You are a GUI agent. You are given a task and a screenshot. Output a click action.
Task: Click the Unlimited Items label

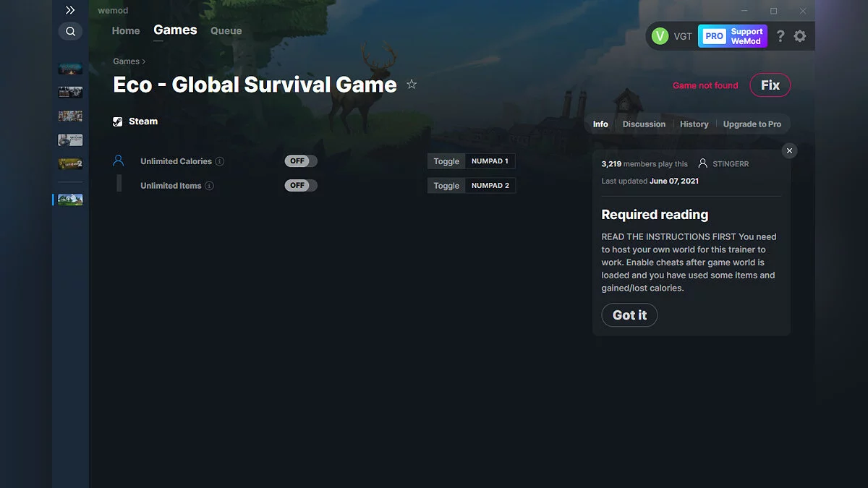[171, 186]
